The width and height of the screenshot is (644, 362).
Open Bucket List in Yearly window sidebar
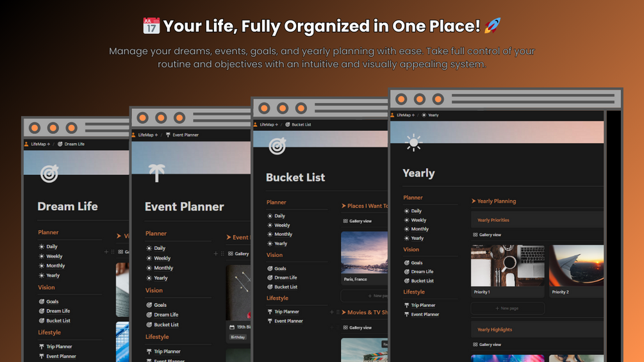coord(422,281)
